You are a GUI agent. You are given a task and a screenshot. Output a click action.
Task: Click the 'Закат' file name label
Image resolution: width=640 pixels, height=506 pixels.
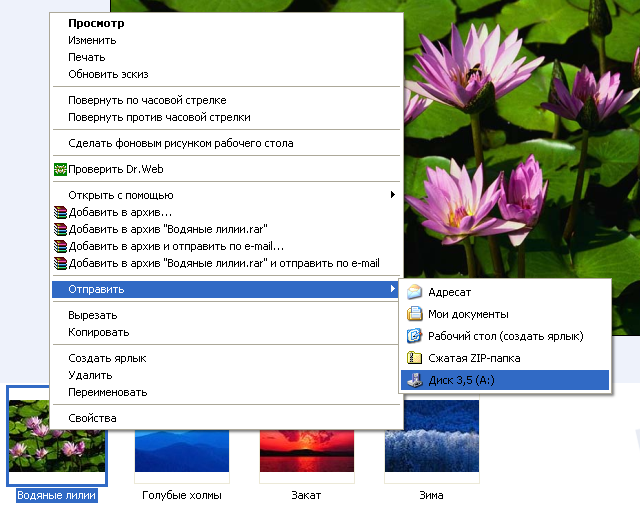point(306,495)
